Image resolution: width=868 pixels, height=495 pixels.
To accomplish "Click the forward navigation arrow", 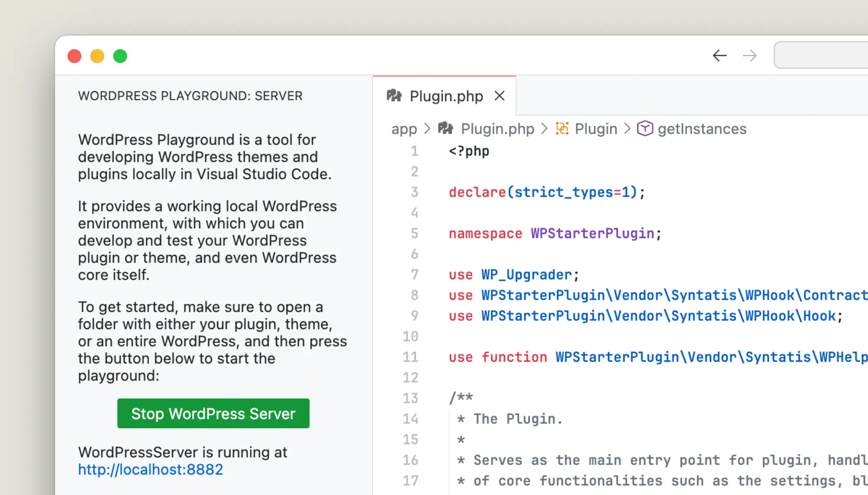I will tap(750, 56).
